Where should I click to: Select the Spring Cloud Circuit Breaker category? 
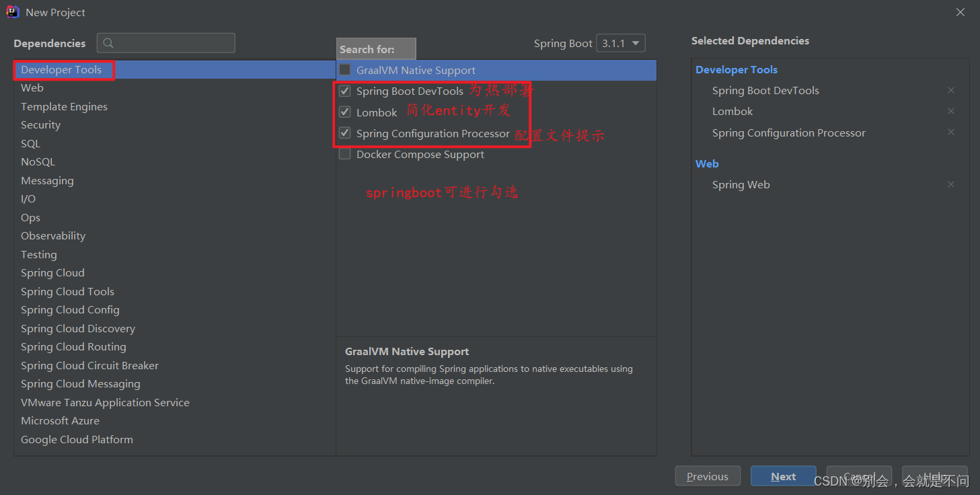(x=174, y=365)
